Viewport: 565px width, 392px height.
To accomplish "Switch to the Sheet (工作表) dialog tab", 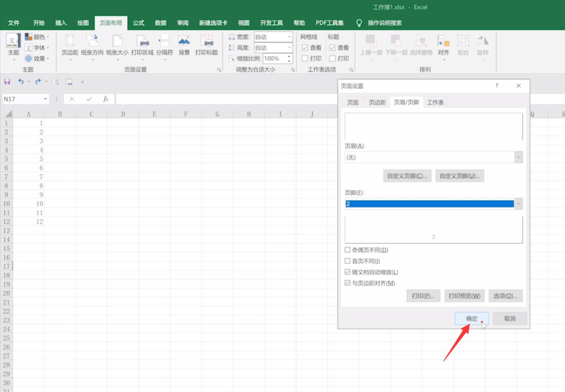I will (x=435, y=102).
